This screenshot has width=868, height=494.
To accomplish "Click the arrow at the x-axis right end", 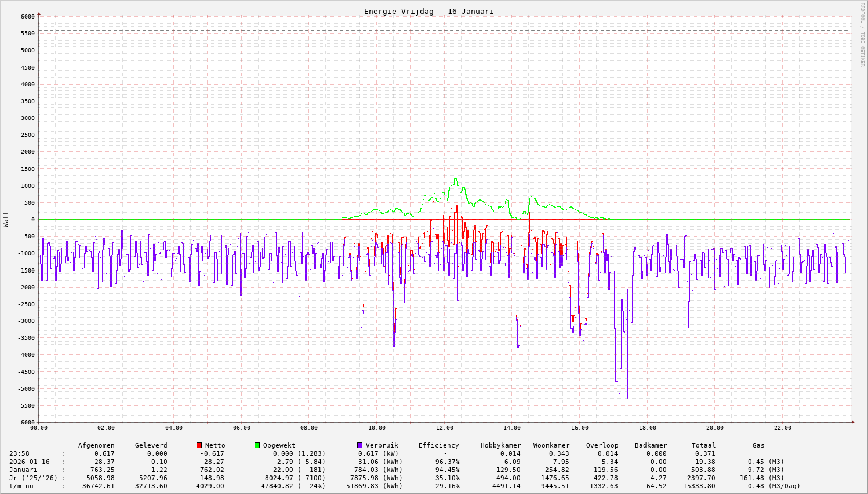I will (852, 422).
